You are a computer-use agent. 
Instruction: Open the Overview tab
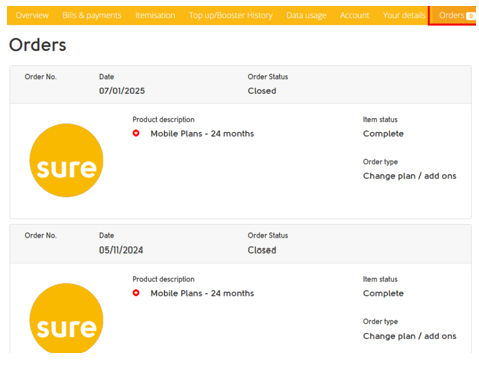[x=32, y=15]
